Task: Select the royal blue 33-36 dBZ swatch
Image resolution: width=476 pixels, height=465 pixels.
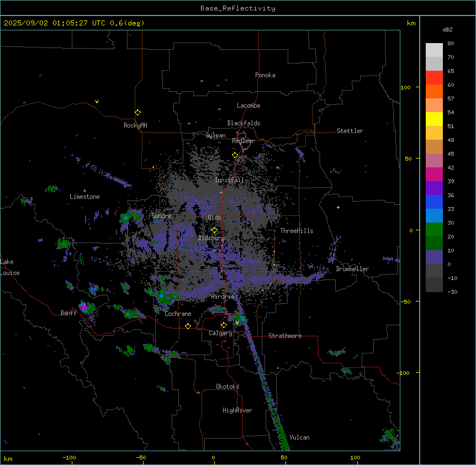Action: (434, 202)
